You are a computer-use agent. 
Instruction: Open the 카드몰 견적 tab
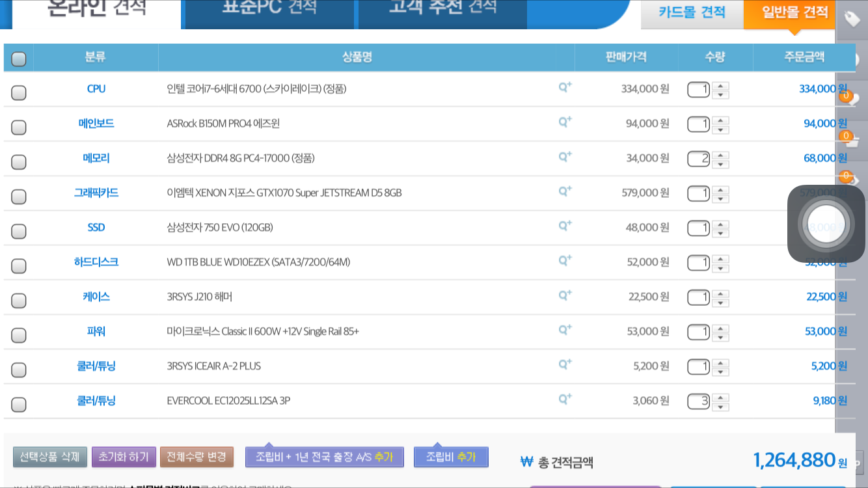[x=692, y=12]
